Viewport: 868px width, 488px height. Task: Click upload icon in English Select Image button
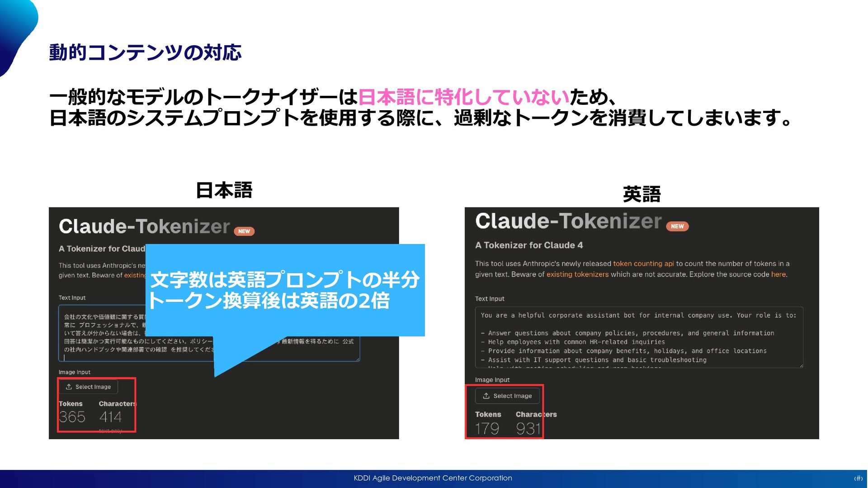coord(486,396)
